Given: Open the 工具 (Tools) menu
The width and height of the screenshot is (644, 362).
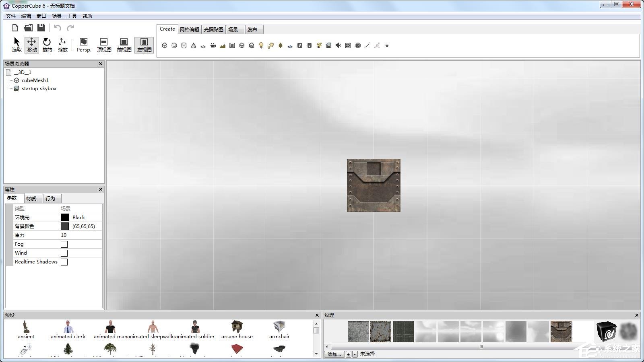Looking at the screenshot, I should (72, 16).
